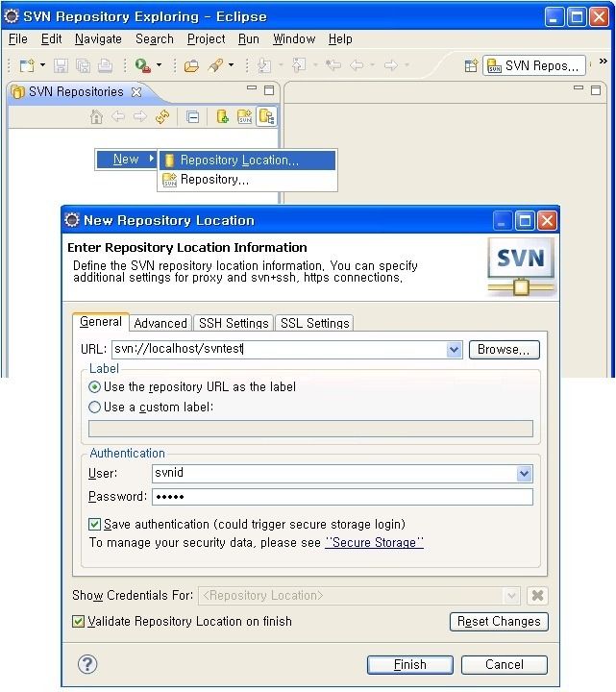Close the SVN Repositories view tab

136,92
